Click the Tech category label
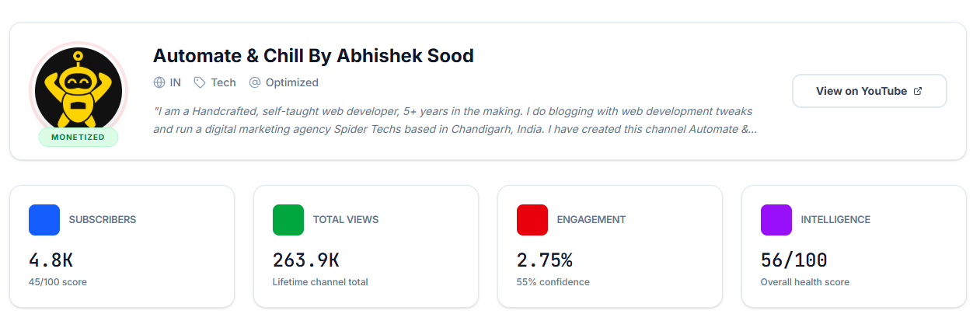 coord(223,82)
